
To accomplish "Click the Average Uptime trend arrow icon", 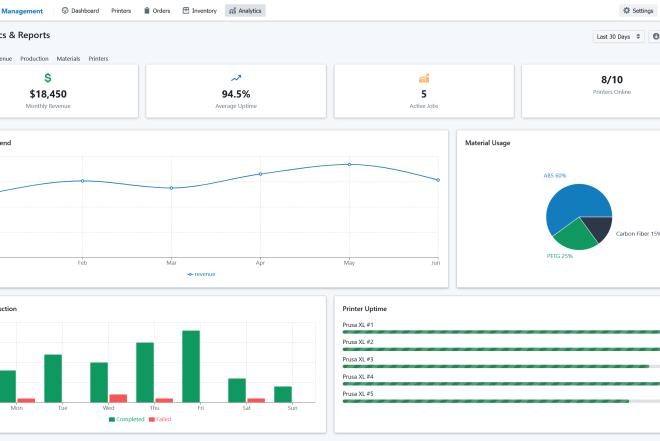I will tap(236, 78).
